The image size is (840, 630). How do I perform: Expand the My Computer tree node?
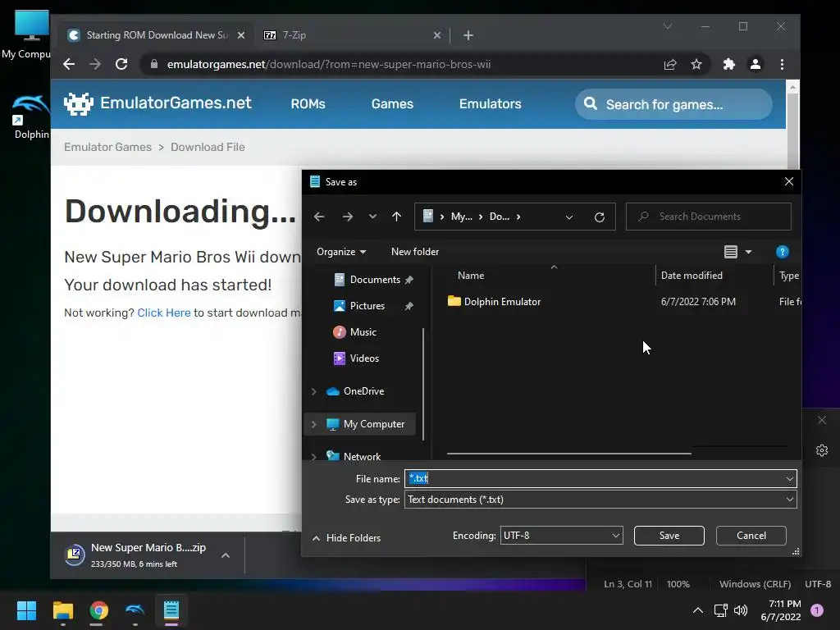click(x=314, y=424)
